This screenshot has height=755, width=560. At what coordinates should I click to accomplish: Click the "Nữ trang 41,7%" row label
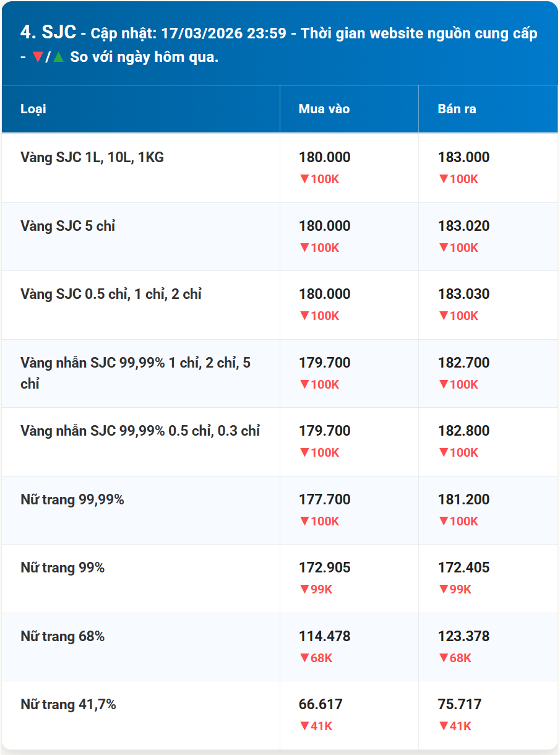(x=68, y=704)
